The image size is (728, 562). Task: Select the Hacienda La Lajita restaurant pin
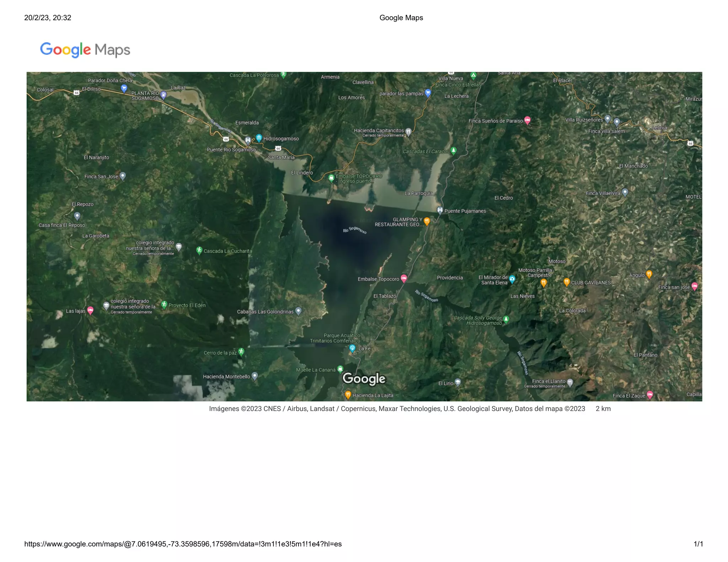(348, 394)
